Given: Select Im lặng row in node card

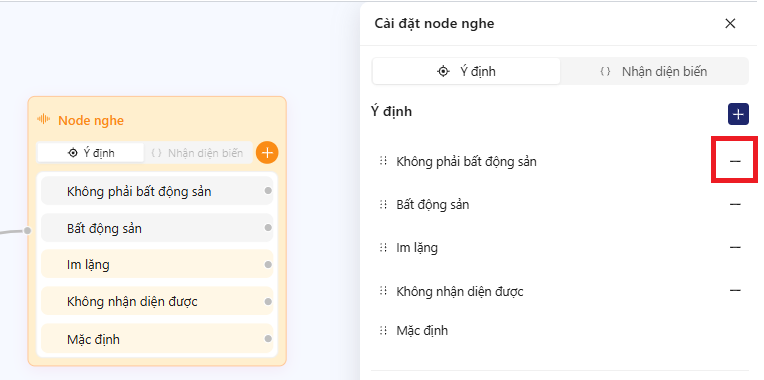Looking at the screenshot, I should (x=157, y=265).
